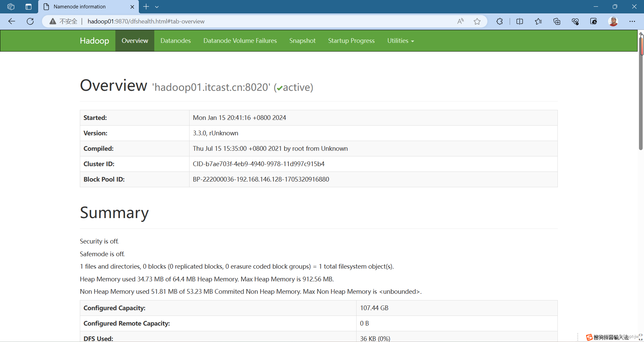This screenshot has width=644, height=342.
Task: Open the tab actions menu icon
Action: [29, 7]
